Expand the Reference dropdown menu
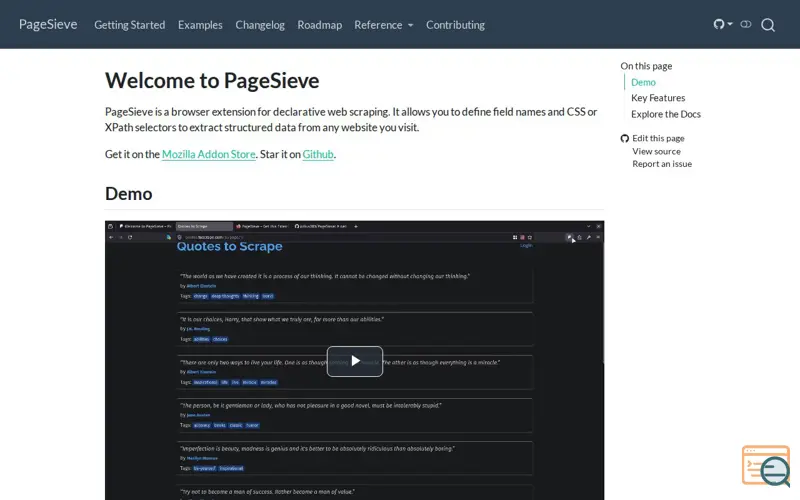The height and width of the screenshot is (500, 800). (384, 24)
